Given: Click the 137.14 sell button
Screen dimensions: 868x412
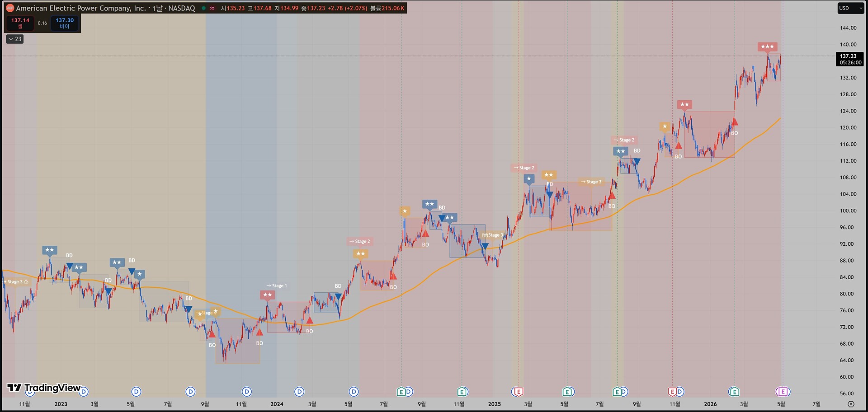Looking at the screenshot, I should 20,23.
